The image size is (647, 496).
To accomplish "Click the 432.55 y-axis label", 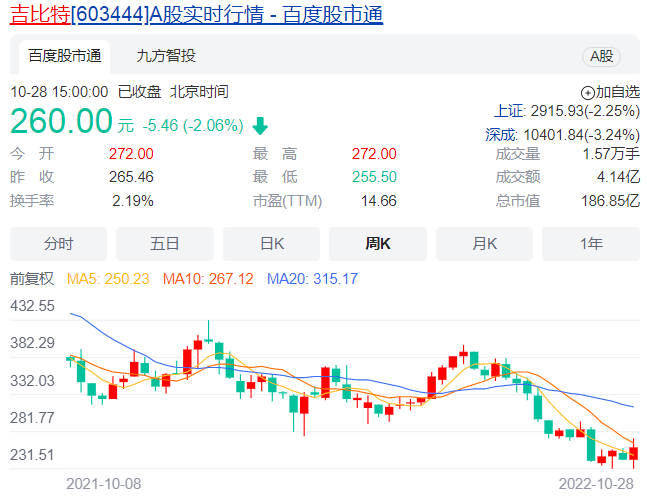I will pos(32,306).
